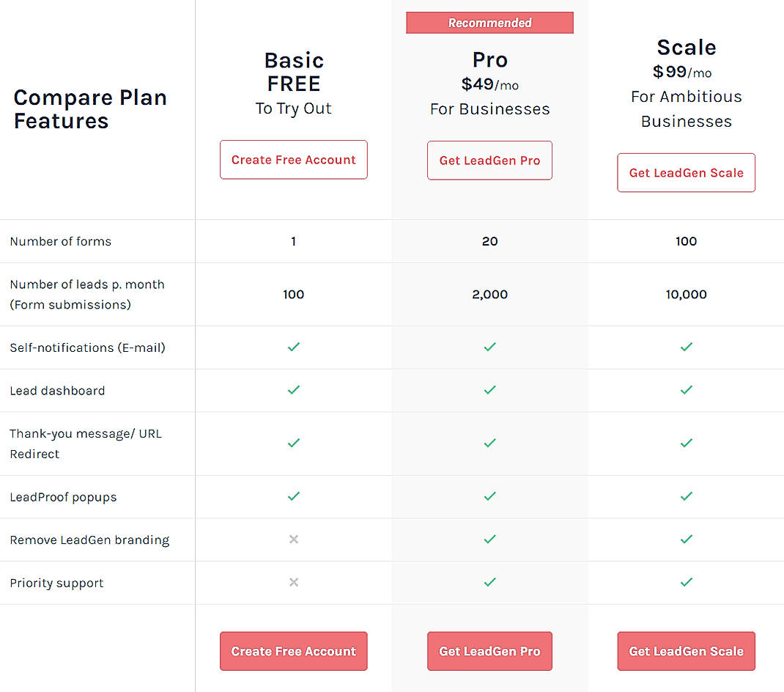The image size is (784, 692).
Task: Click the Basic plan Priority support x-mark
Action: coord(293,583)
